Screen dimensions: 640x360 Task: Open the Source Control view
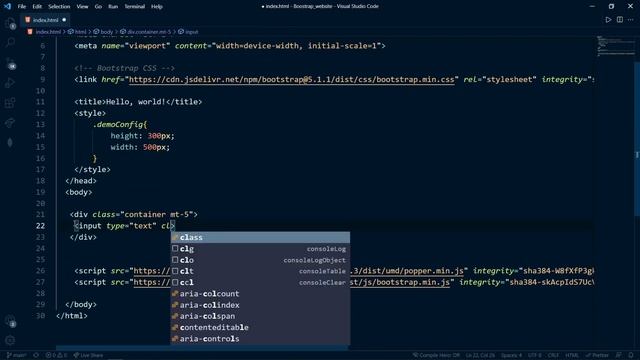click(x=10, y=63)
